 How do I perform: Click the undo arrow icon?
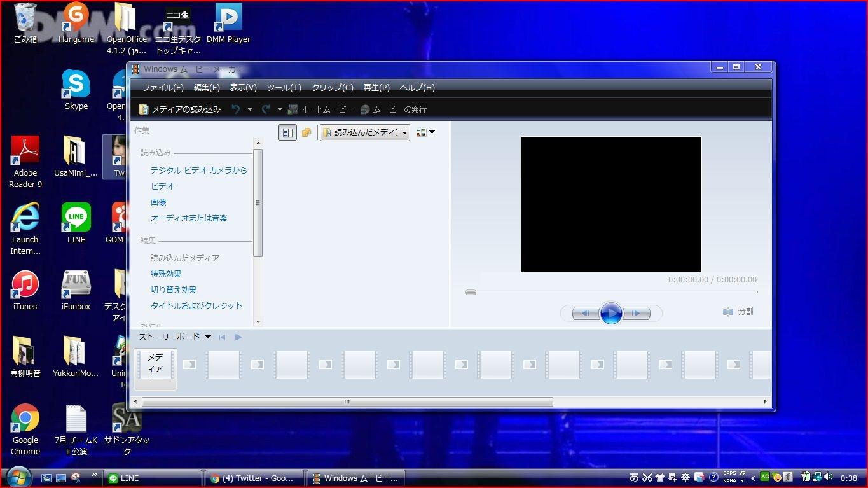(x=235, y=109)
